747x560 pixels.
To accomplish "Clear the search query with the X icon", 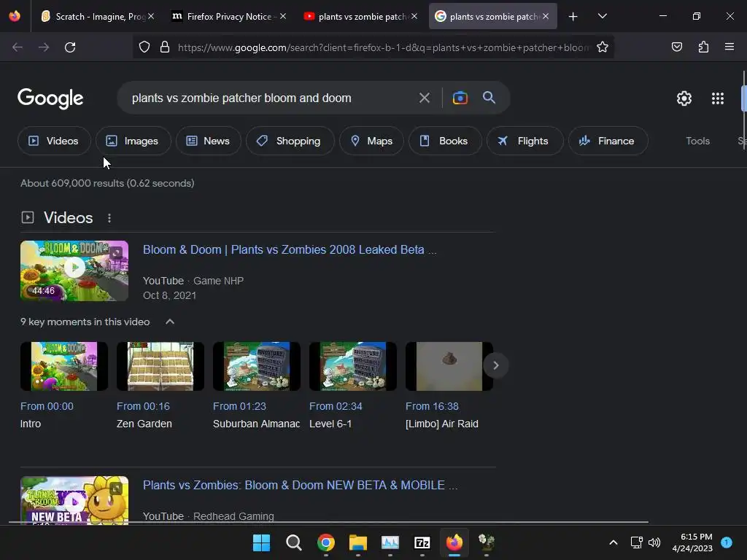I will [424, 98].
